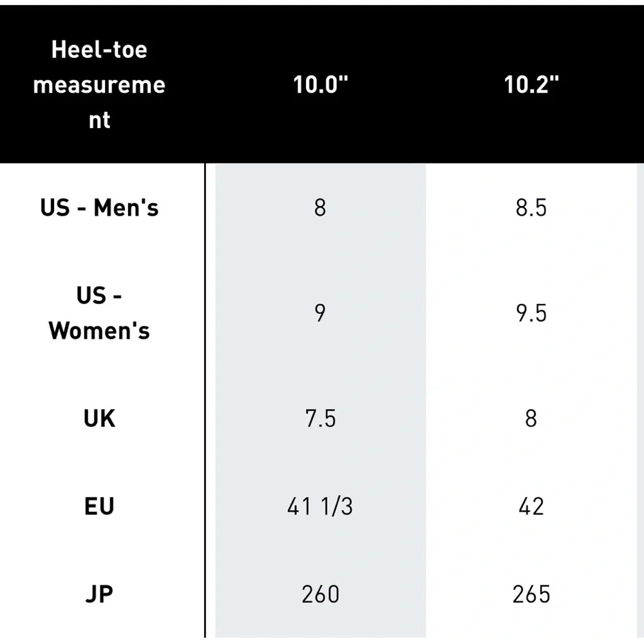Choose US Women's size 9 cell

click(320, 313)
